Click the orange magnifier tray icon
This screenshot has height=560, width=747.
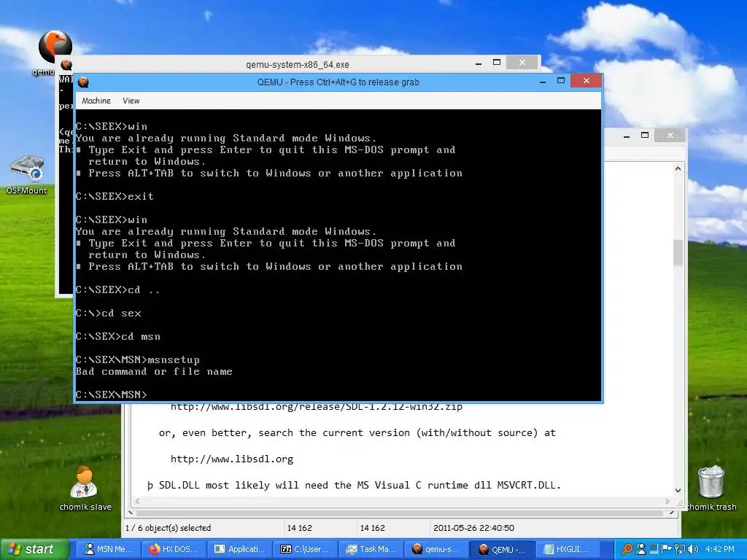(628, 549)
